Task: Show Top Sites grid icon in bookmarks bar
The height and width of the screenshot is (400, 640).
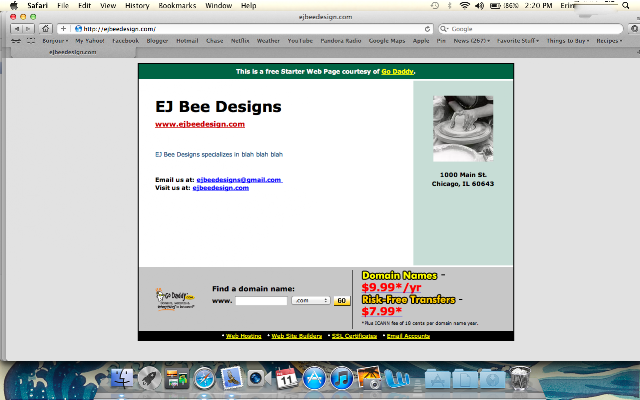Action: (31, 41)
